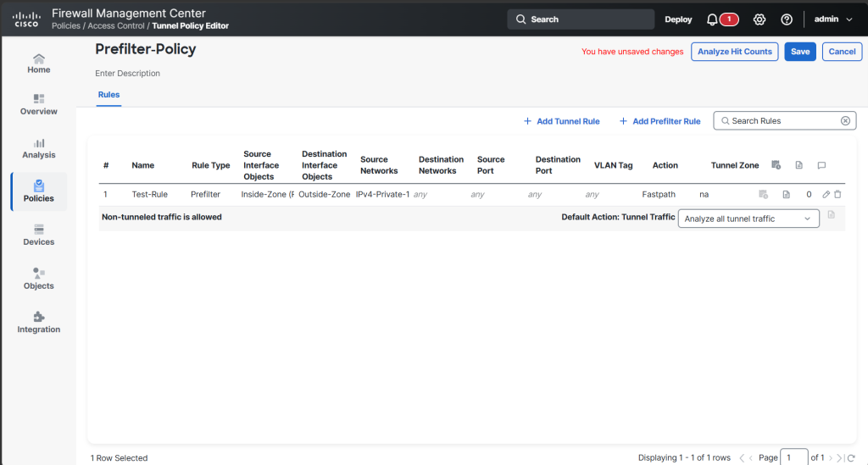The height and width of the screenshot is (465, 868).
Task: Switch to the Rules tab
Action: tap(108, 95)
